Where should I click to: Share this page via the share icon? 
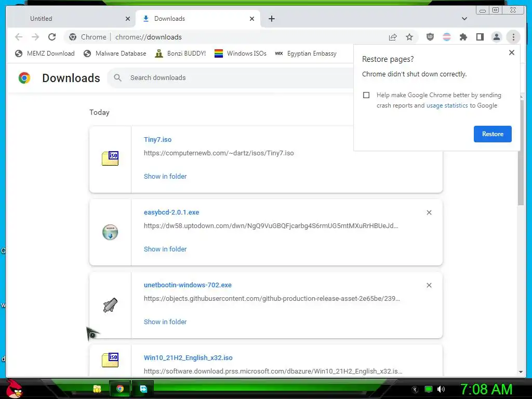point(393,37)
